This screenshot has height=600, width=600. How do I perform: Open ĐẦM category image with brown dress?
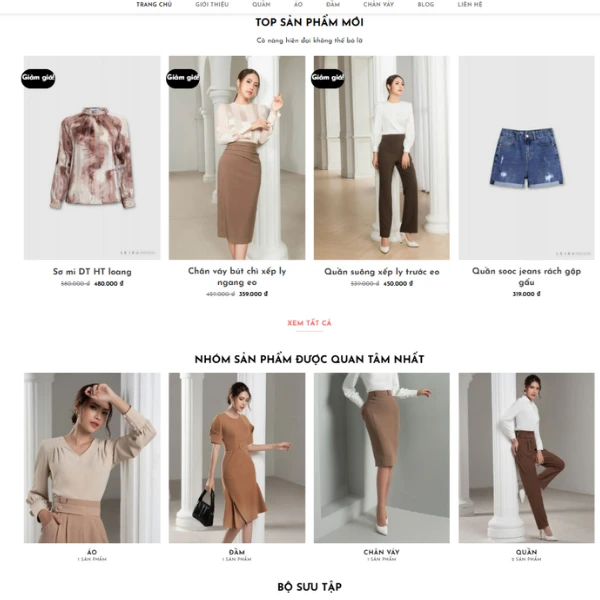pos(237,458)
